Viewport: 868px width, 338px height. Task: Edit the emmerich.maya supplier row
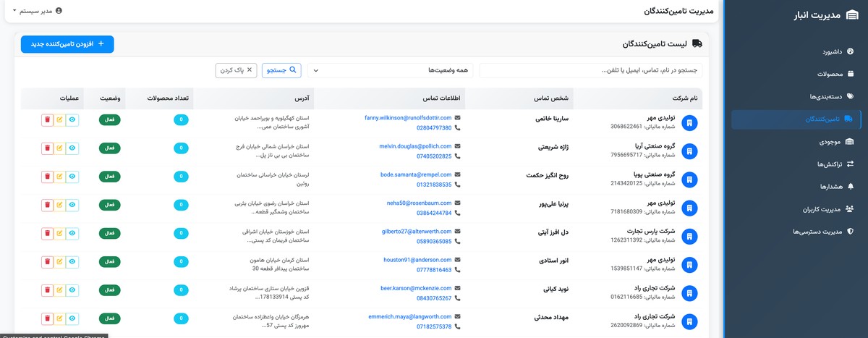(x=59, y=318)
